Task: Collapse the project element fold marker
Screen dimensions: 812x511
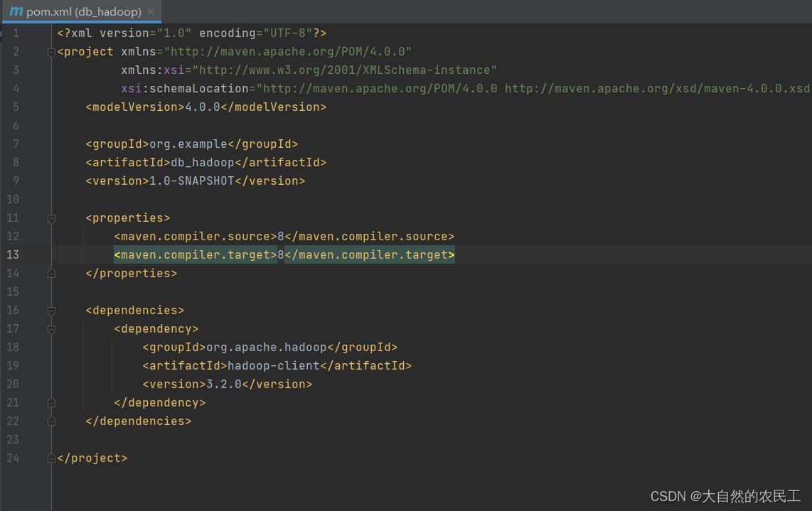Action: pyautogui.click(x=51, y=52)
